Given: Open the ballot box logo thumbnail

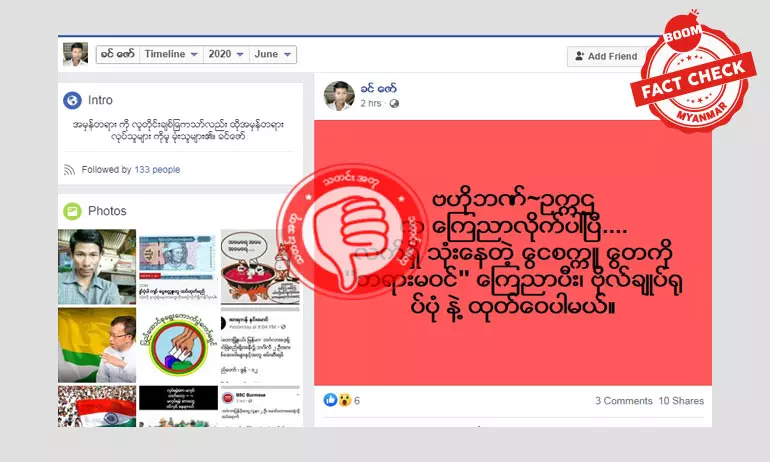Looking at the screenshot, I should pyautogui.click(x=178, y=345).
